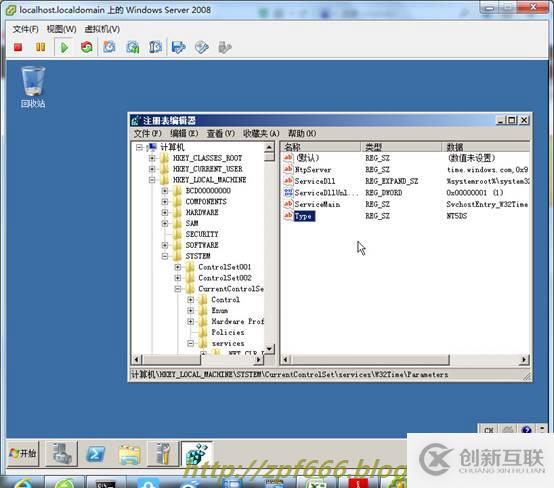
Task: Click the Reset VM toolbar icon
Action: [x=87, y=47]
